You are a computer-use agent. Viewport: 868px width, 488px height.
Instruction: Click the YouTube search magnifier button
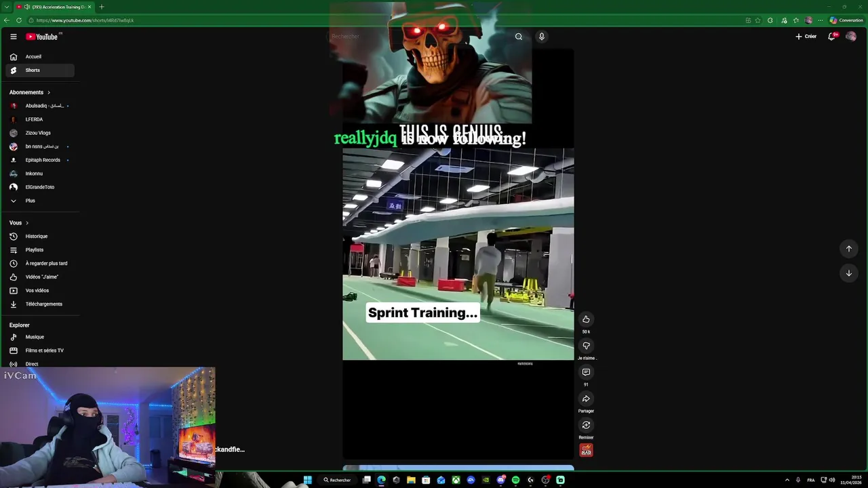519,37
